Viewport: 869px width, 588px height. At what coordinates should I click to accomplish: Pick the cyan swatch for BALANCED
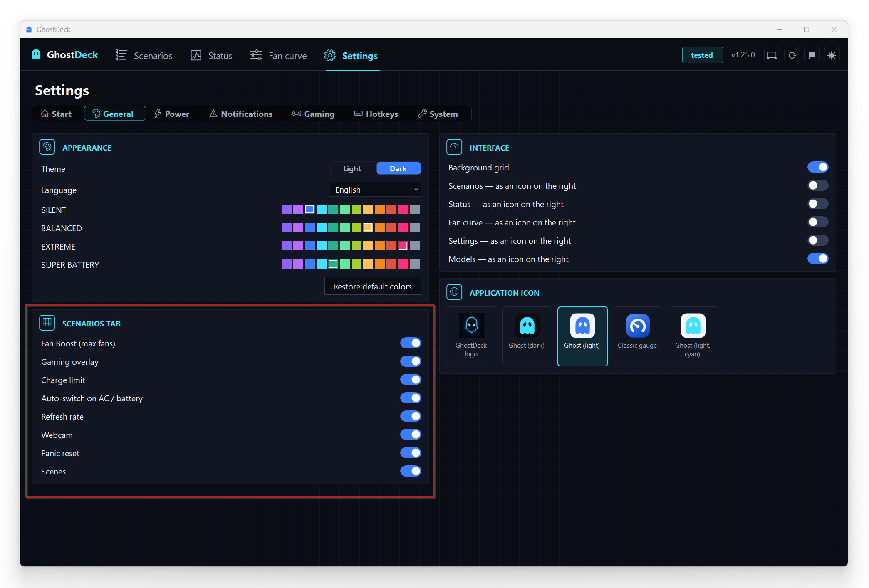[x=322, y=227]
